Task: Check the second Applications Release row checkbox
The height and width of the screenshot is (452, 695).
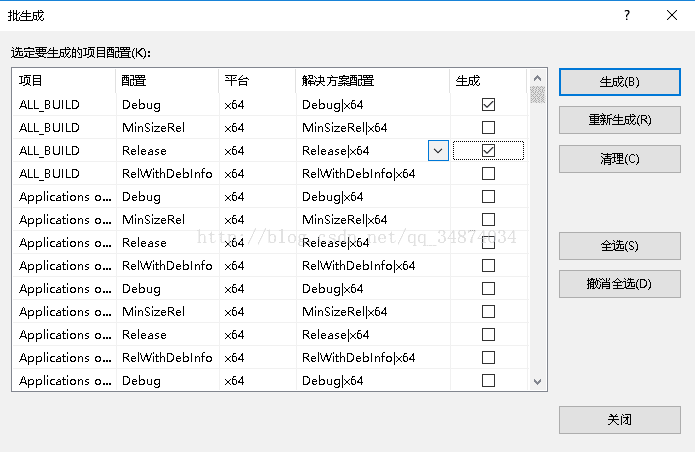Action: click(x=488, y=335)
